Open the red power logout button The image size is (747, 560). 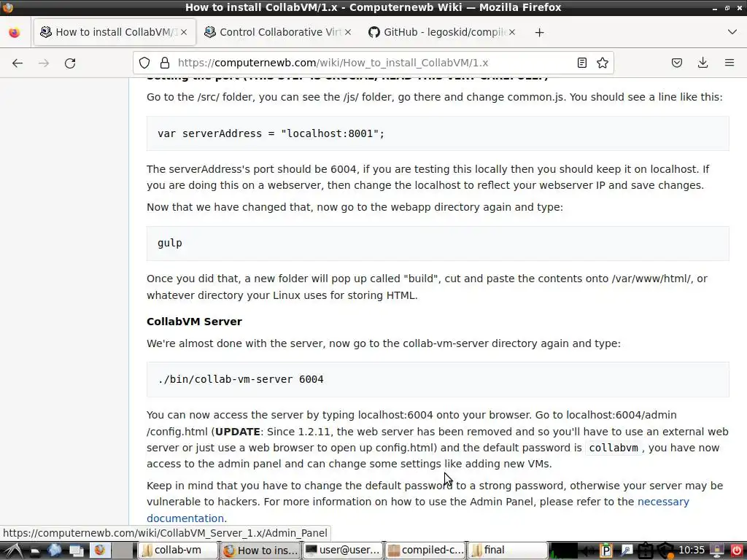(737, 551)
